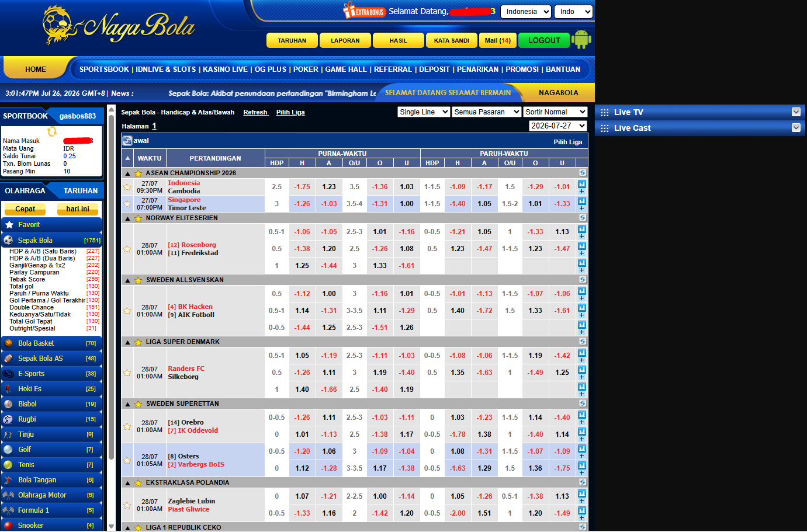Open the Hoki Es icon

[8, 389]
